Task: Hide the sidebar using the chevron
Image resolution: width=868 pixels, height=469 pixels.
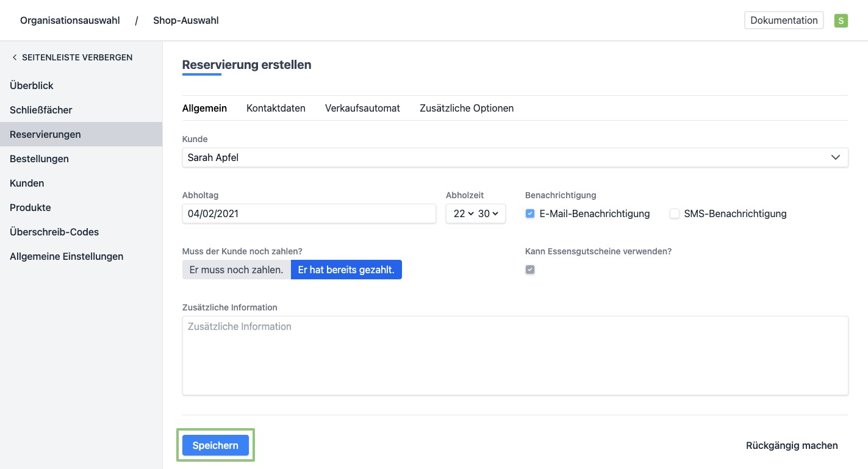Action: pyautogui.click(x=15, y=57)
